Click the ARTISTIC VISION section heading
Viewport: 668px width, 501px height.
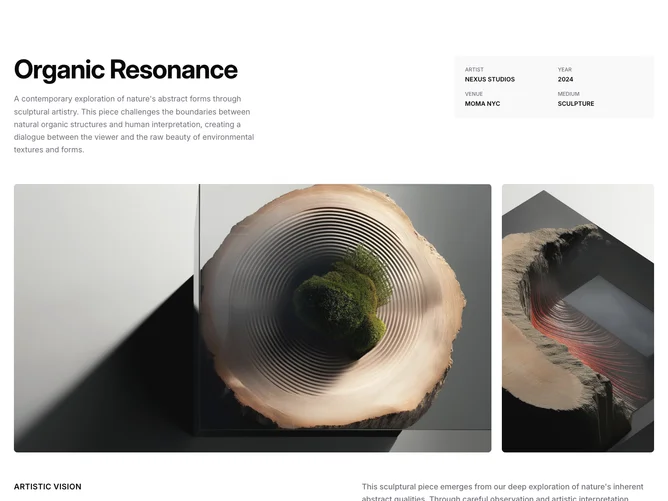48,487
